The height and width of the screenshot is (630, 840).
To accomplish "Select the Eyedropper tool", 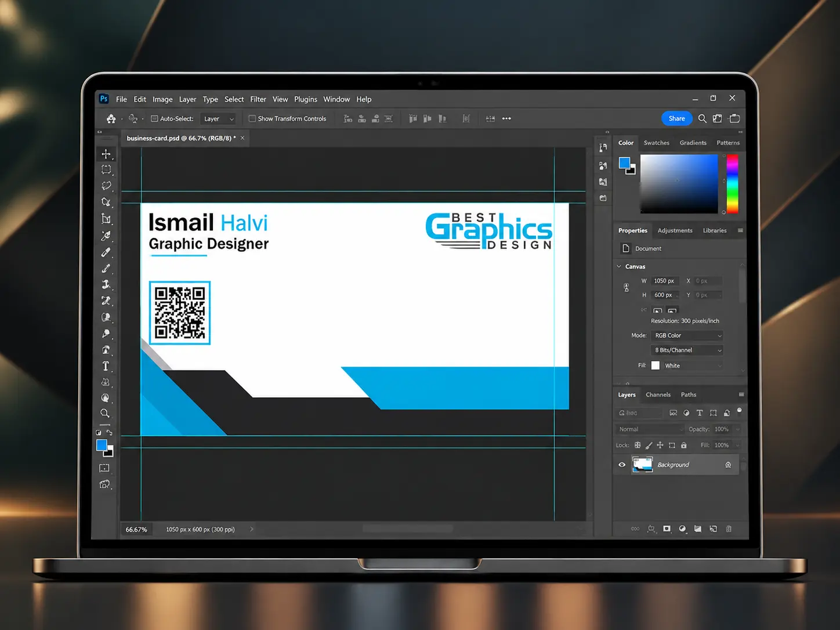I will [106, 236].
